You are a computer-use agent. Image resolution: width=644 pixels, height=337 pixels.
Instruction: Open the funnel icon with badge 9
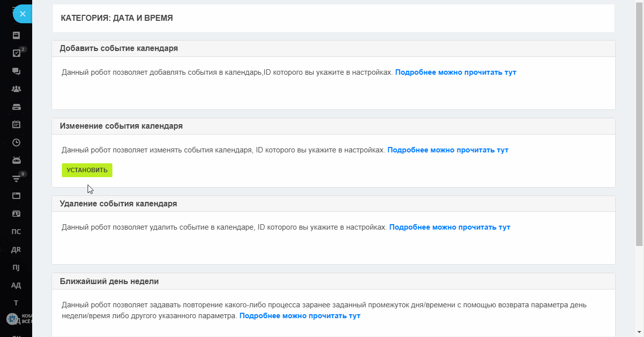[x=16, y=178]
